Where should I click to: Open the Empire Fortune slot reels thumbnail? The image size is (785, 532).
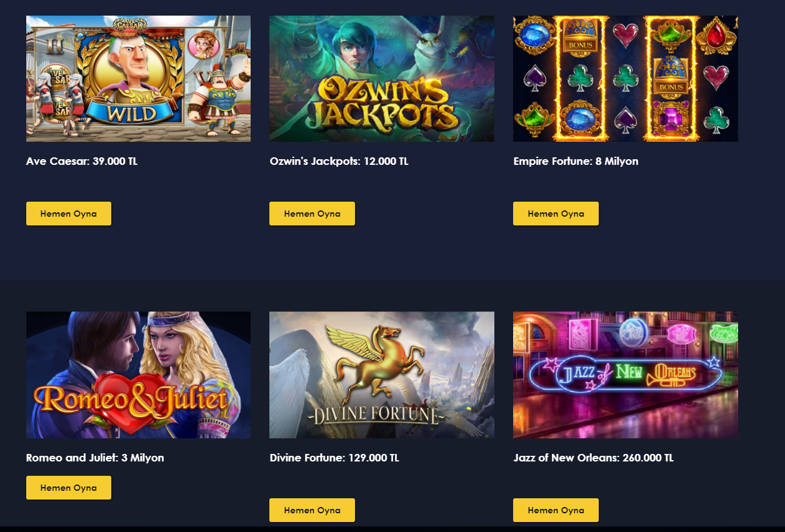[x=626, y=79]
